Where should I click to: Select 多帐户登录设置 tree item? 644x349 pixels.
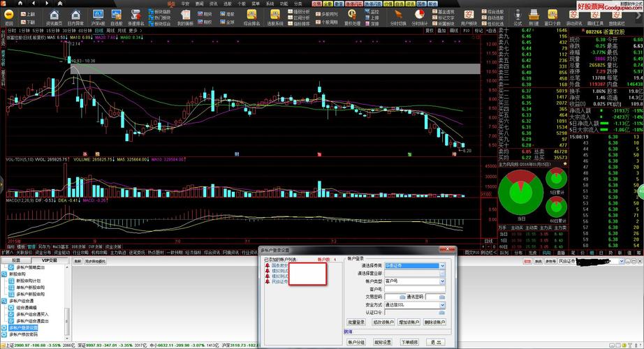(x=23, y=327)
